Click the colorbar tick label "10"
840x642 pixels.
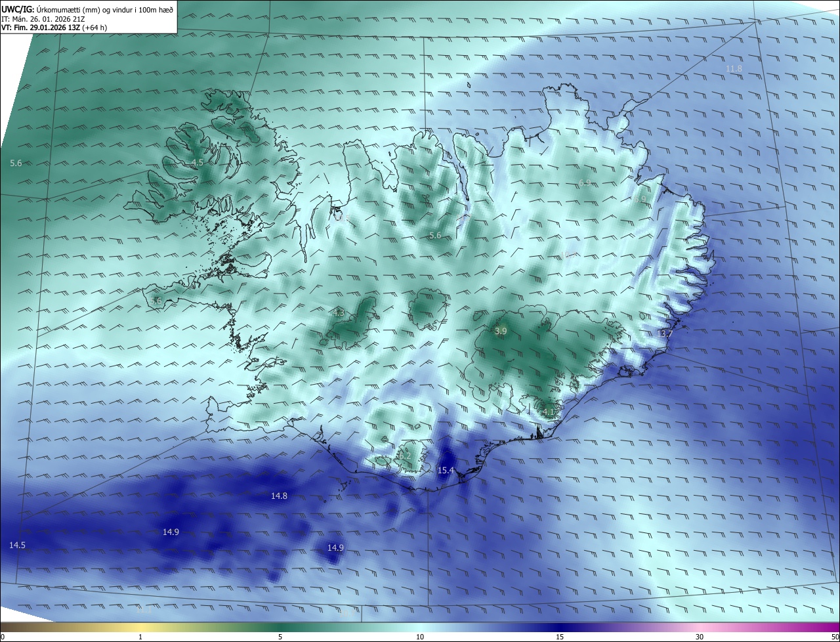tap(420, 637)
